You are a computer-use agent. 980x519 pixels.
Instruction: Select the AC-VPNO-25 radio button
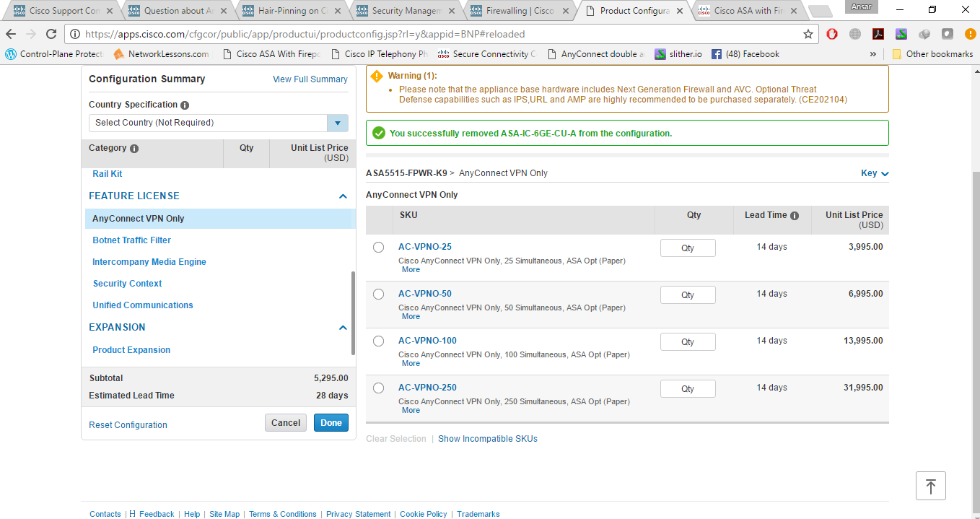pos(379,247)
